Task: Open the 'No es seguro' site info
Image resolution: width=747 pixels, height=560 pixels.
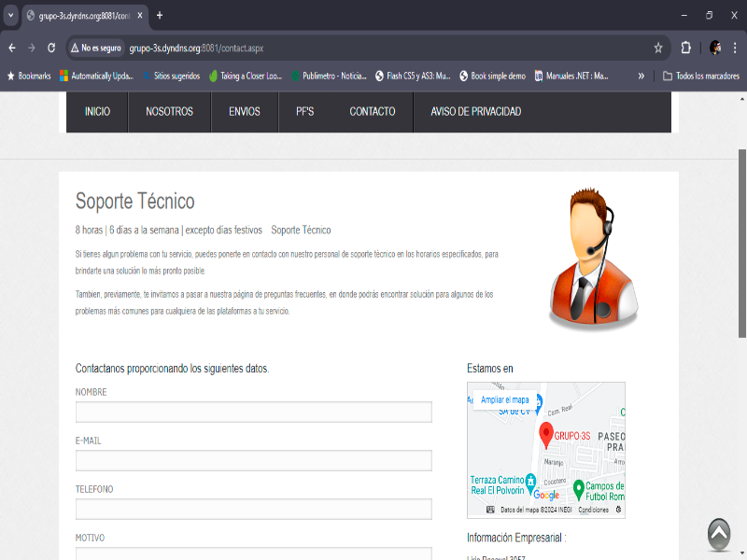Action: pos(96,49)
